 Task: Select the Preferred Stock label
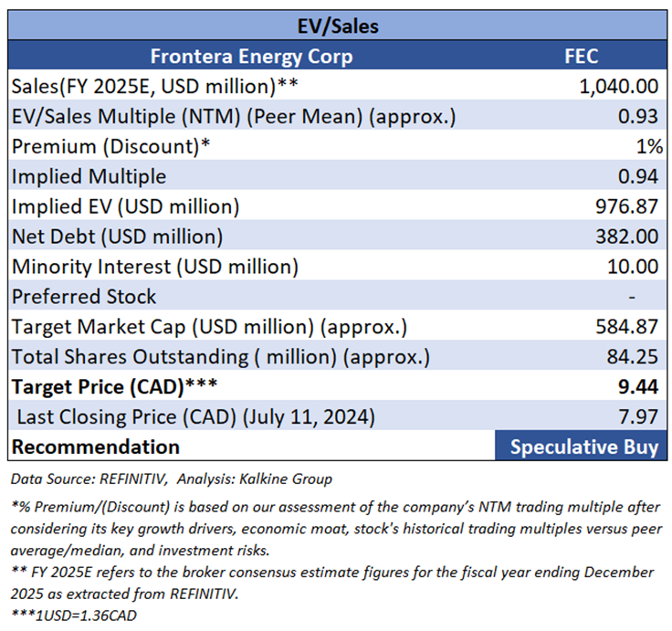(84, 296)
